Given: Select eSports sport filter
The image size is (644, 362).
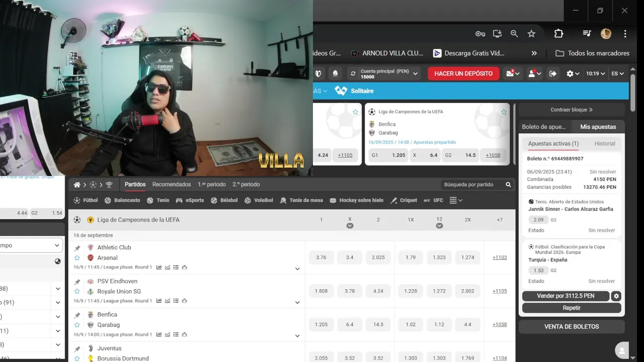Looking at the screenshot, I should (x=190, y=200).
